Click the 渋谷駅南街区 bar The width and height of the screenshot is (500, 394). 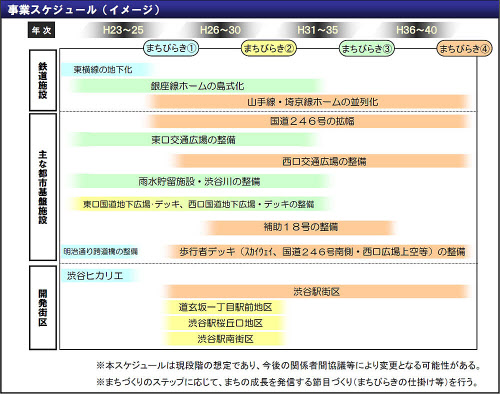click(x=225, y=339)
